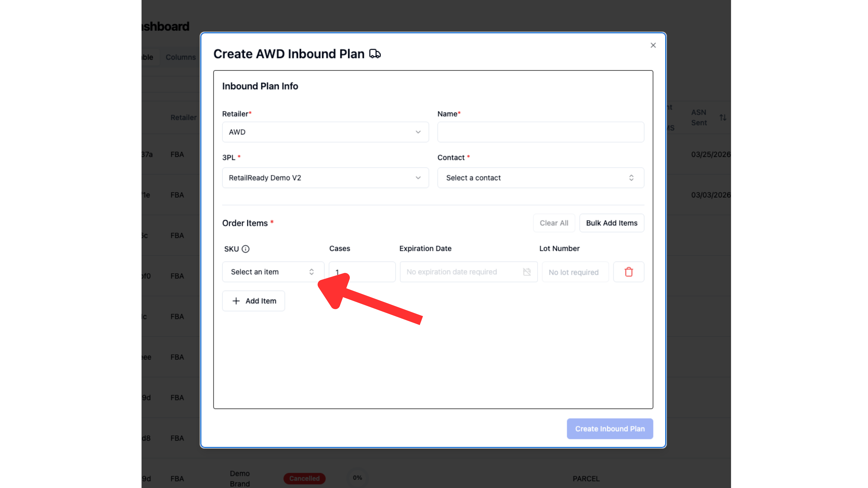The height and width of the screenshot is (488, 868).
Task: Click the No lot required field
Action: [575, 272]
